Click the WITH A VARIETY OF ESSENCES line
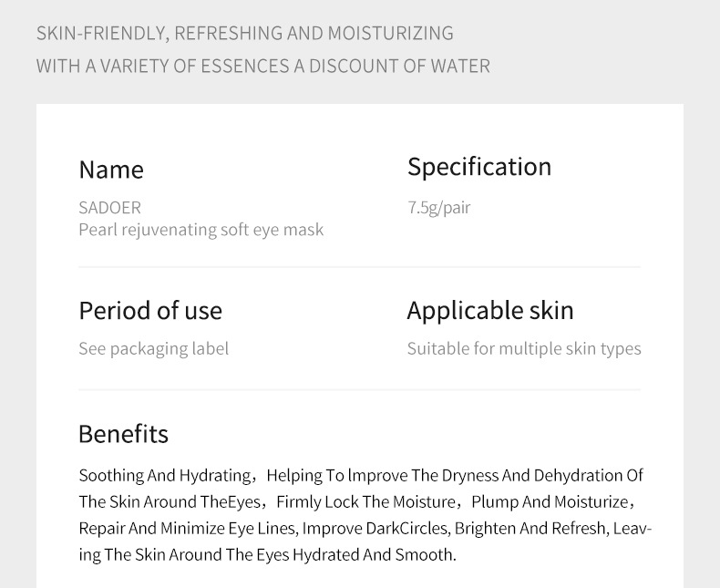The image size is (720, 588). [x=263, y=67]
